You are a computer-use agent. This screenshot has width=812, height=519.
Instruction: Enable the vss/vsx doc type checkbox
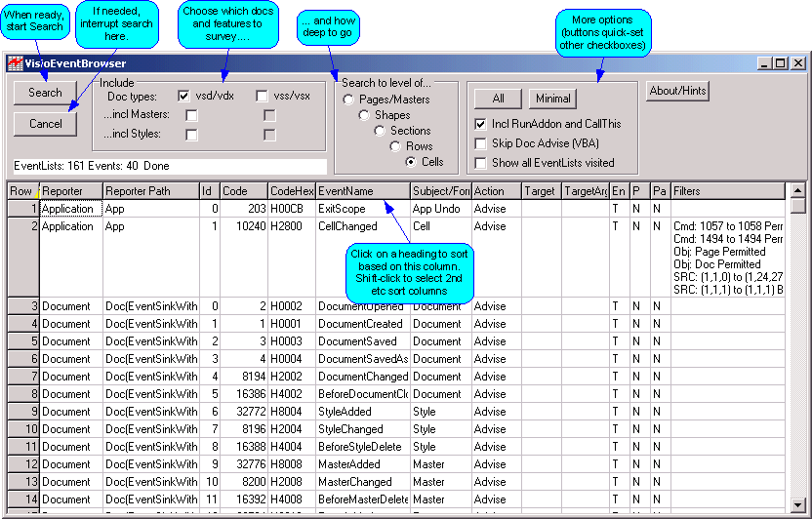(x=262, y=96)
